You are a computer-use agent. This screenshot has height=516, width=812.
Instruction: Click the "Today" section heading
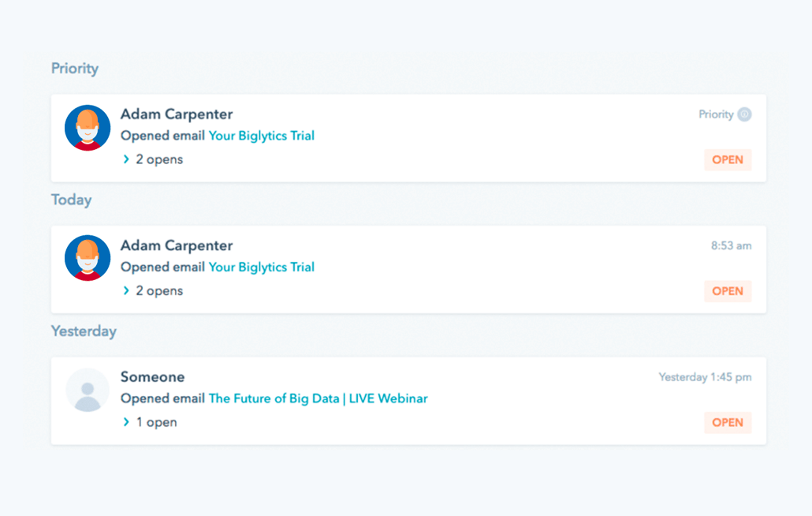coord(72,200)
